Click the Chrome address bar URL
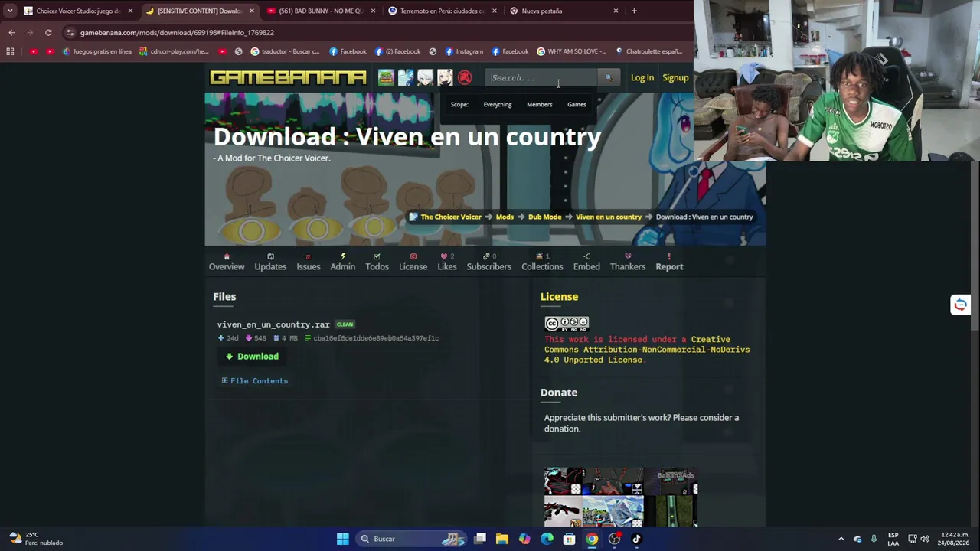 pyautogui.click(x=177, y=32)
